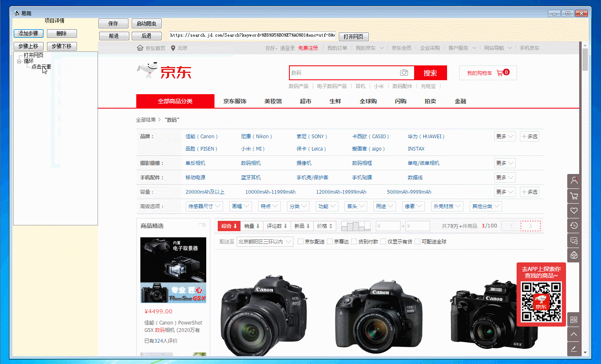Open the 特点 filter dropdown
Screen dimensions: 601x364
click(x=269, y=206)
